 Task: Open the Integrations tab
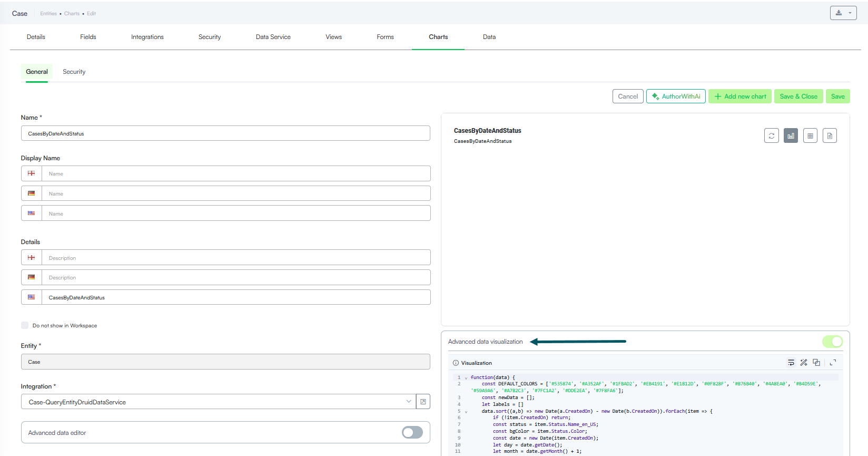point(147,37)
